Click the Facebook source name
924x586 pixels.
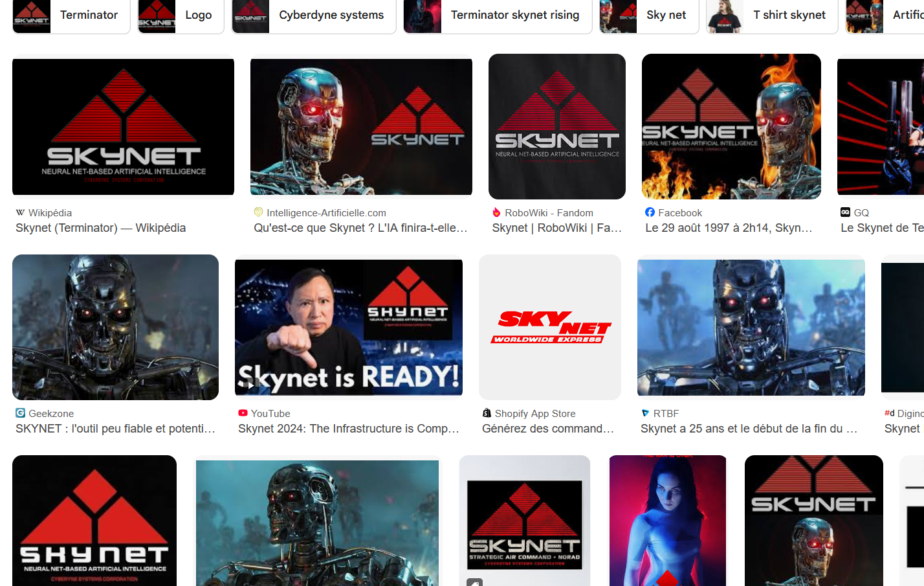coord(680,213)
